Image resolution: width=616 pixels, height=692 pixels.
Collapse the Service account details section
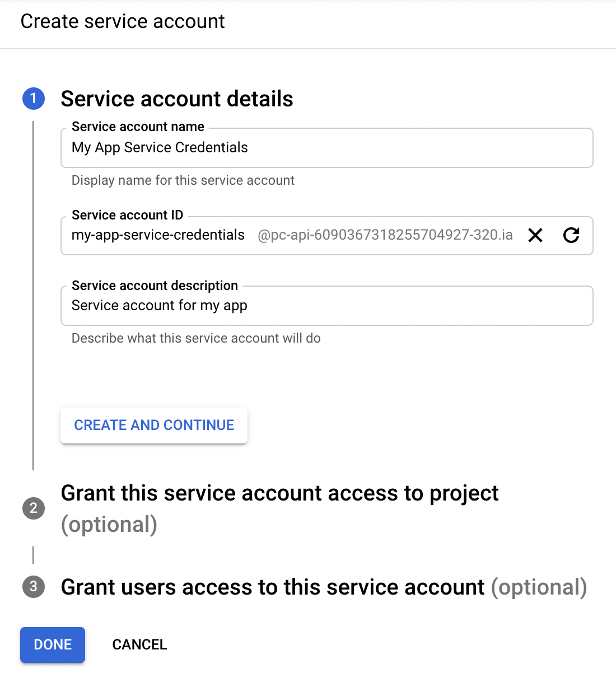[177, 99]
